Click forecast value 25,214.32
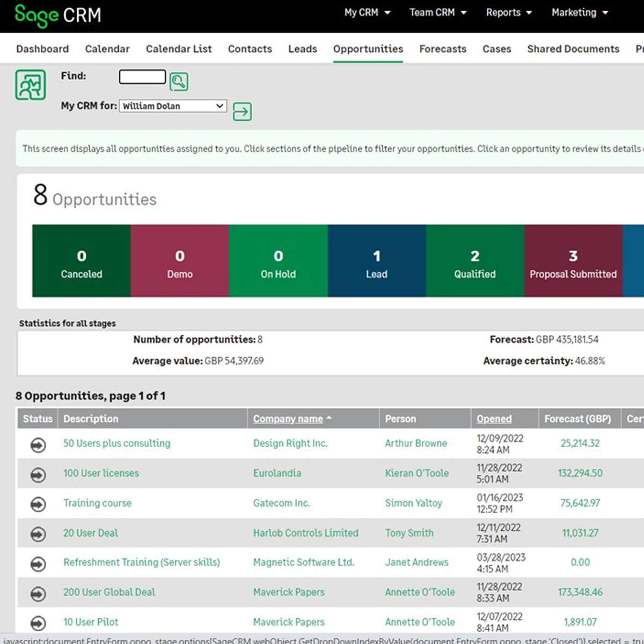This screenshot has width=644, height=644. (580, 443)
